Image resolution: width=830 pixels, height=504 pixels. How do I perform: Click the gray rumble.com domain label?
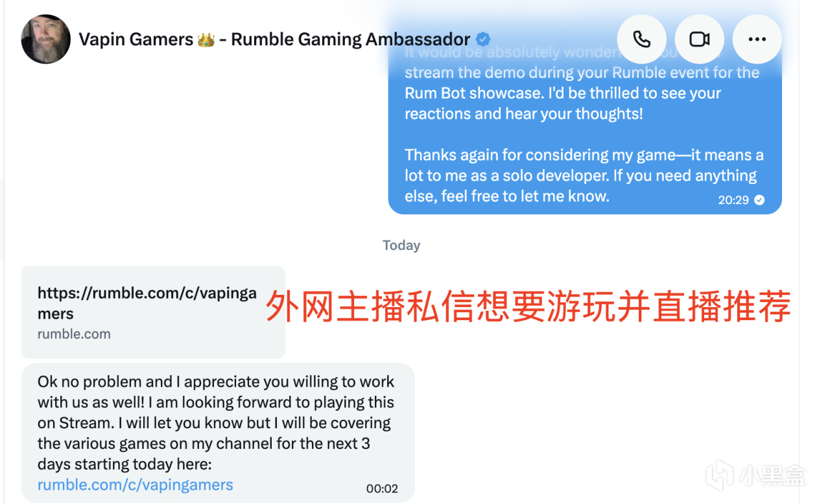point(74,334)
